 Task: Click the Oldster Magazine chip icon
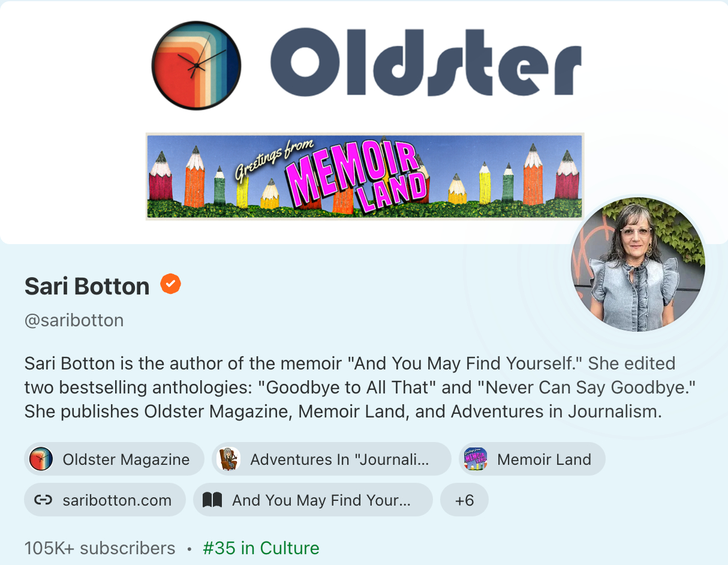click(x=41, y=459)
